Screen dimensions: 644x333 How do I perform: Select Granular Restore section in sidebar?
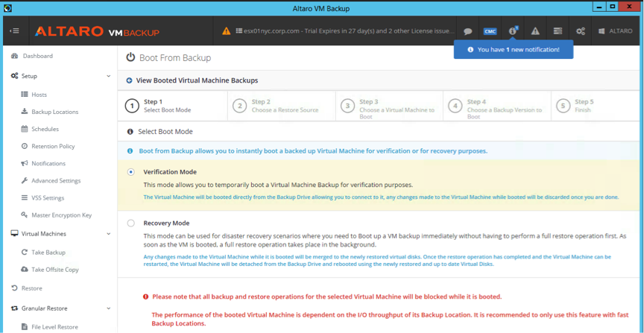pos(45,308)
